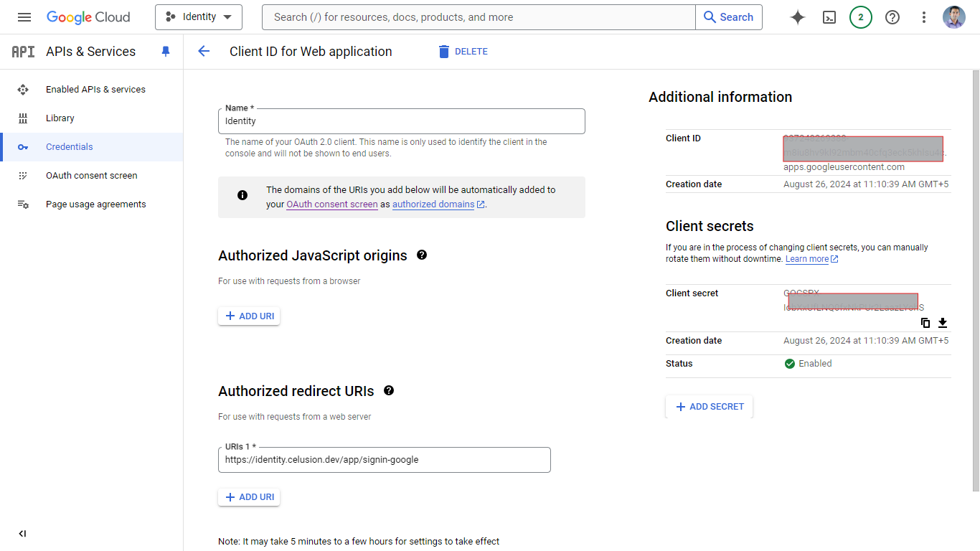Click the Page usage agreements gear-list icon
The height and width of the screenshot is (551, 980).
pos(23,204)
